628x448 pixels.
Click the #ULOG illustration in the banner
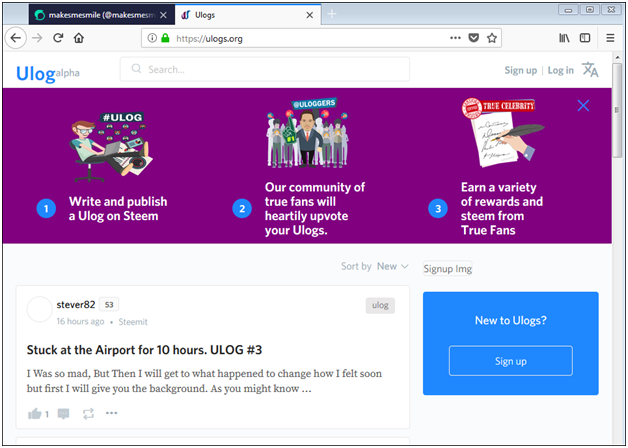[111, 147]
